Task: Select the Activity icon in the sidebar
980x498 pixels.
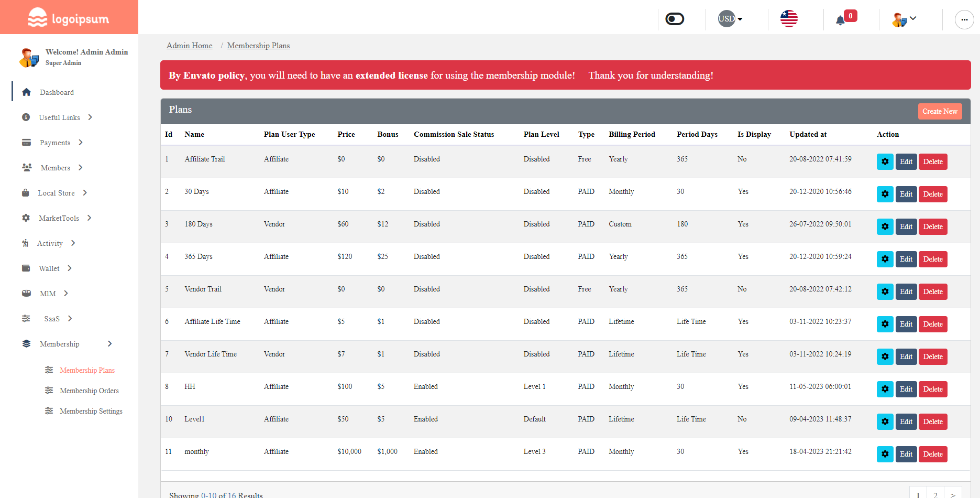Action: pos(26,243)
